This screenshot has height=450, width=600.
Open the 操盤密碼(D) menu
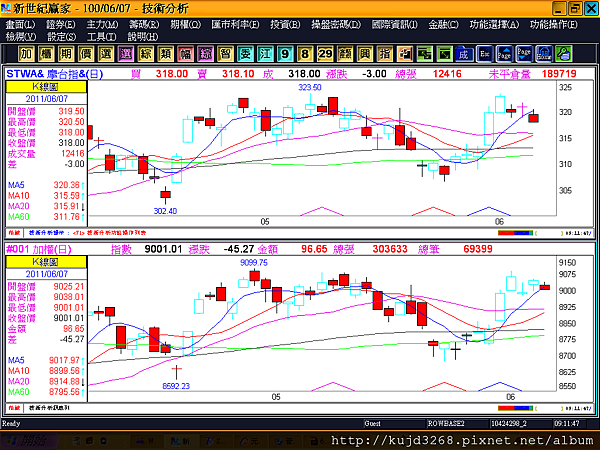[336, 24]
